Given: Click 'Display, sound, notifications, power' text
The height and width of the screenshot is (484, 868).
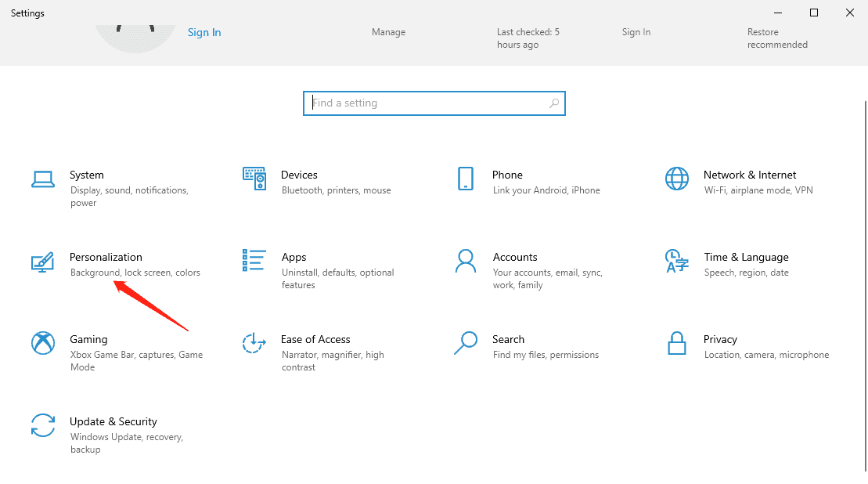Looking at the screenshot, I should (x=129, y=197).
